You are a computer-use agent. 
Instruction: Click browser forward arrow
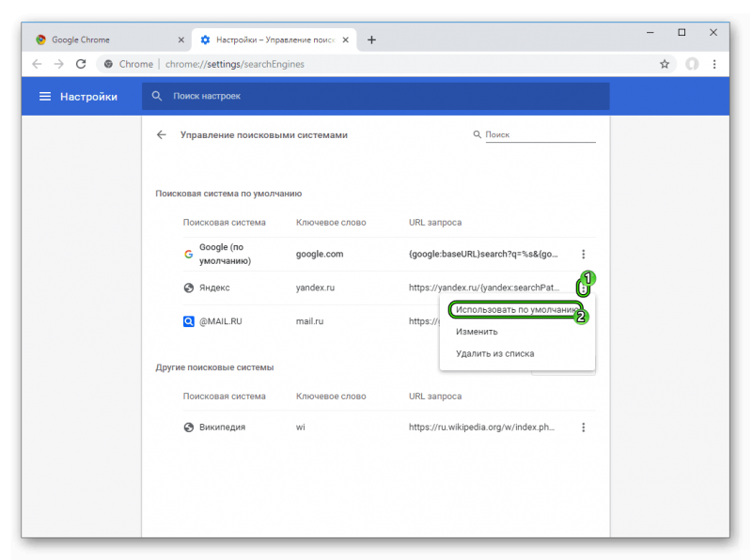click(x=58, y=64)
